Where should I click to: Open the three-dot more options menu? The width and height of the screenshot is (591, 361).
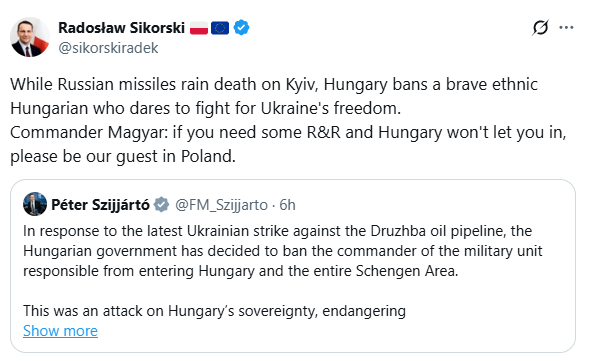[x=566, y=28]
